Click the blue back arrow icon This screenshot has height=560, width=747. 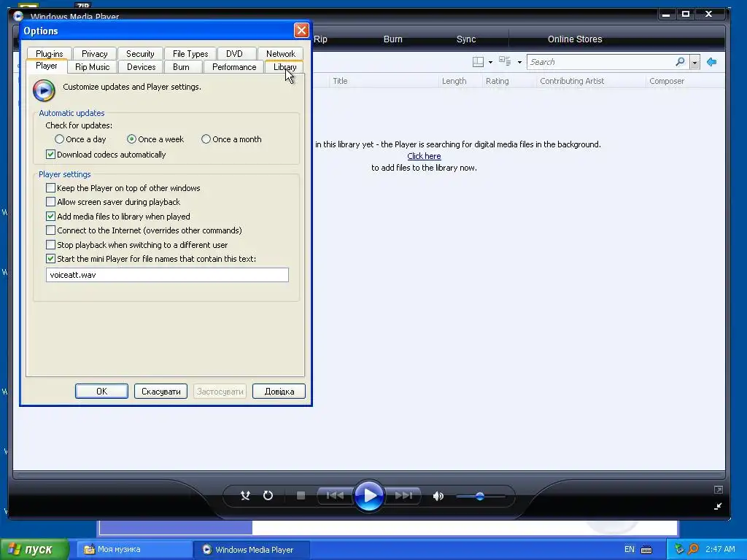(712, 62)
